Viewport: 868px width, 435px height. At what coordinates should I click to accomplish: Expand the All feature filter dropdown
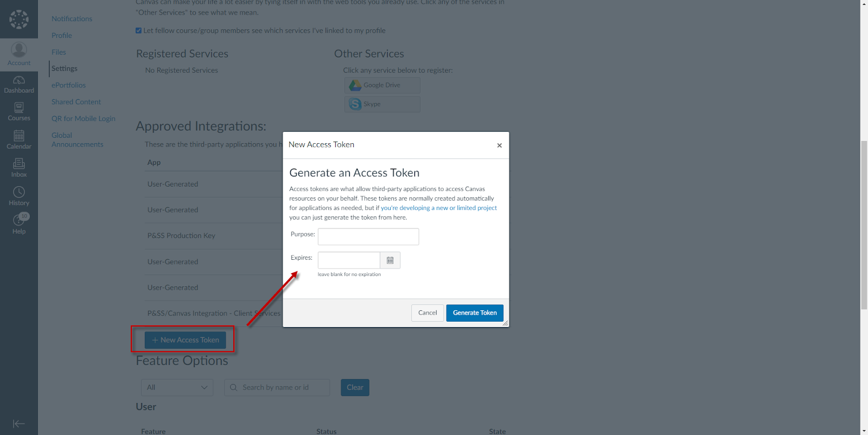(x=177, y=387)
